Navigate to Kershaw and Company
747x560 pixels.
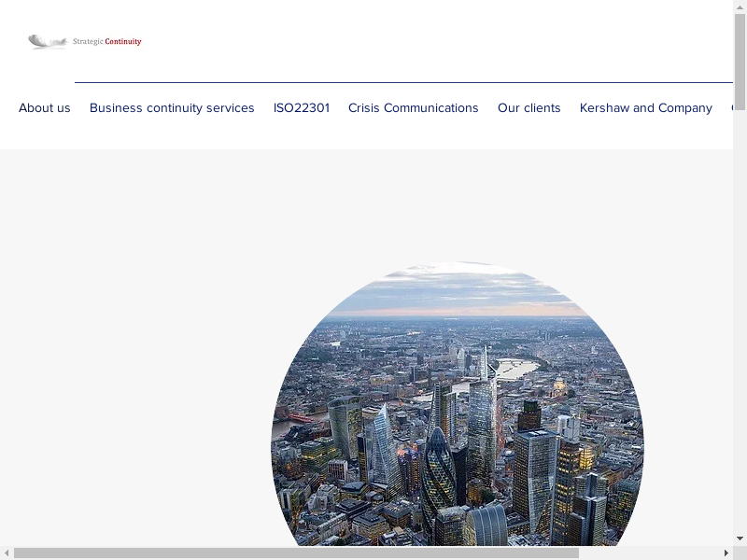click(x=646, y=108)
